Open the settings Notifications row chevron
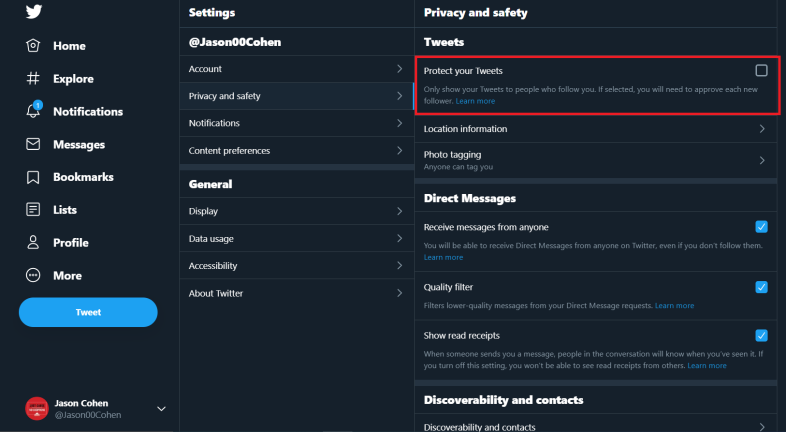Screen dimensions: 786x432 click(x=400, y=123)
